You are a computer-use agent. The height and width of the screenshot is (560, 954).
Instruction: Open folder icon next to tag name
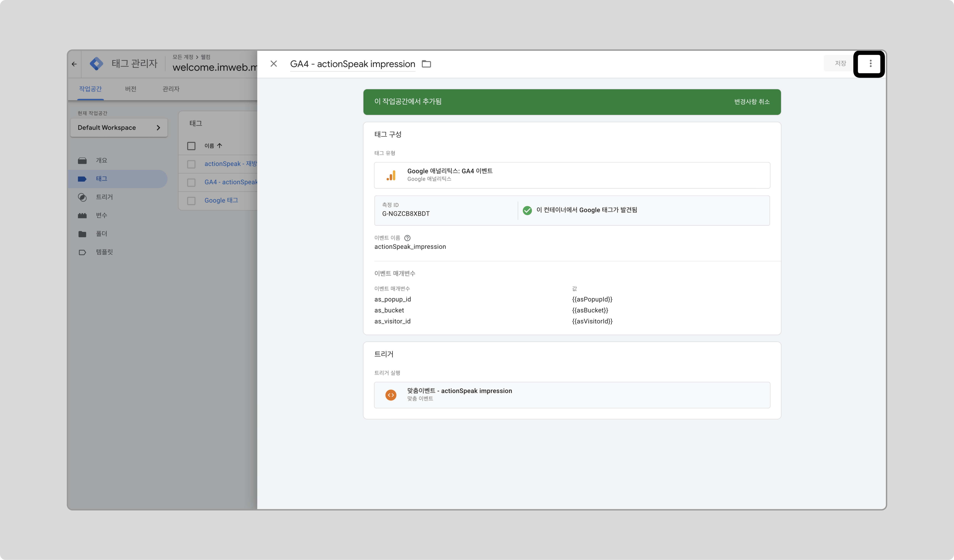click(x=426, y=64)
